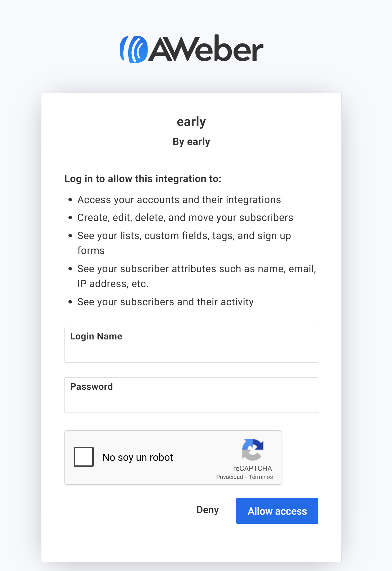Click the "By early" author text
The width and height of the screenshot is (392, 571).
coord(191,142)
